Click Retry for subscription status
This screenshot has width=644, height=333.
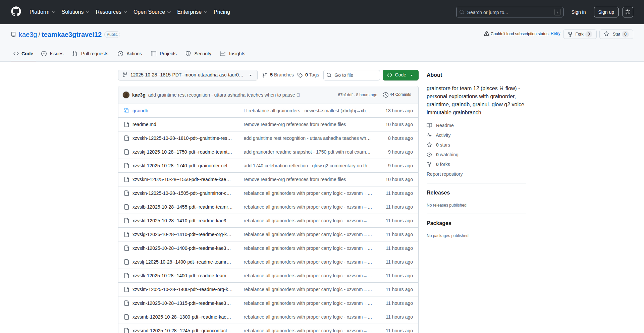[x=555, y=34]
